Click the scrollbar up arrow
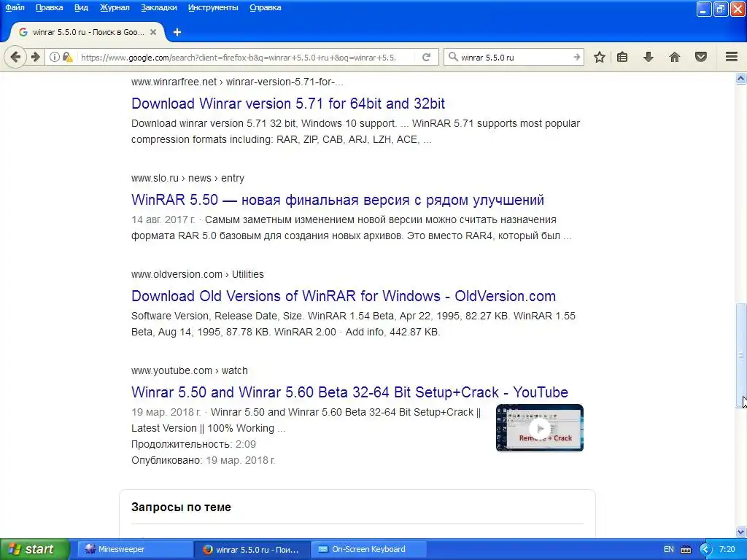Image resolution: width=747 pixels, height=560 pixels. coord(741,79)
